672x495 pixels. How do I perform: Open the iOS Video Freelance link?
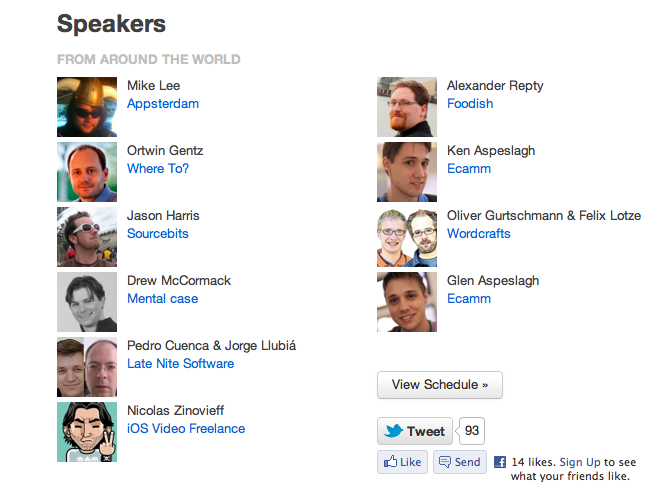tap(186, 429)
